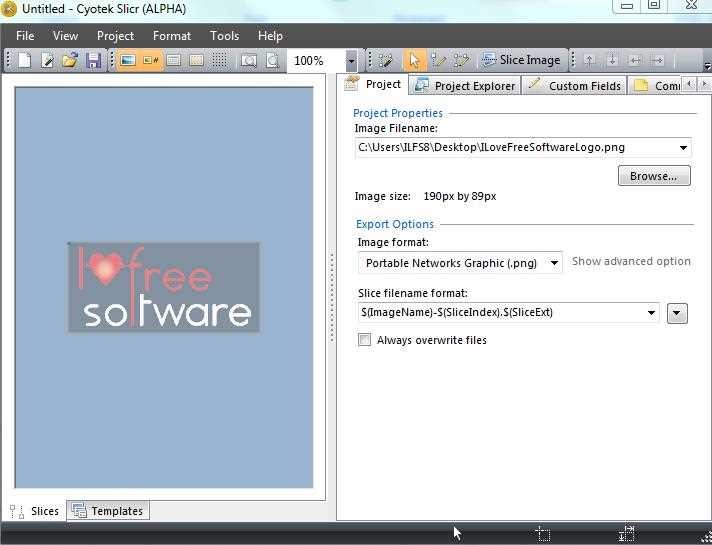Screen dimensions: 712x545
Task: Click the Slice Image toolbar button
Action: point(521,61)
